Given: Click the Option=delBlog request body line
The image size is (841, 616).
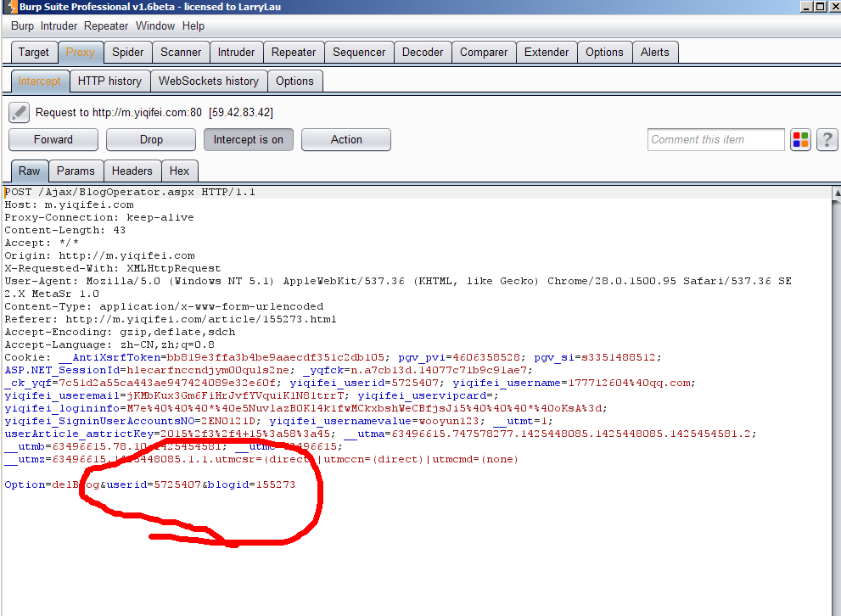Looking at the screenshot, I should click(149, 484).
